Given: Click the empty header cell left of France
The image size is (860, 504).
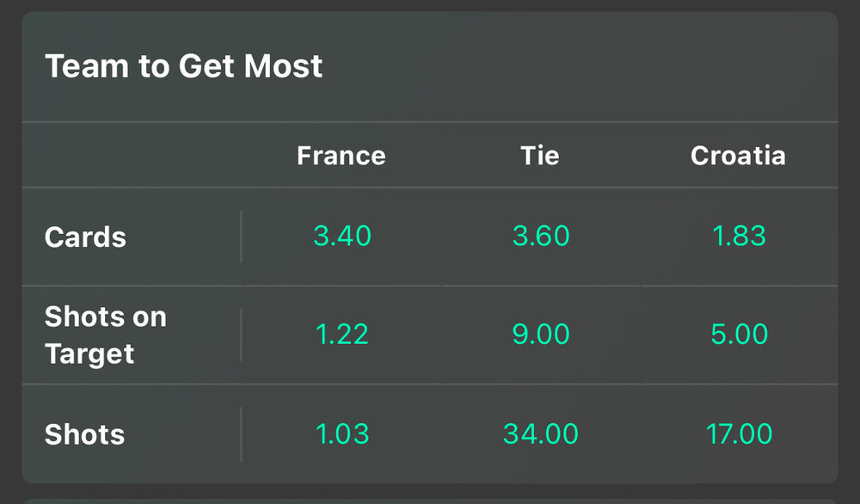Looking at the screenshot, I should [132, 156].
